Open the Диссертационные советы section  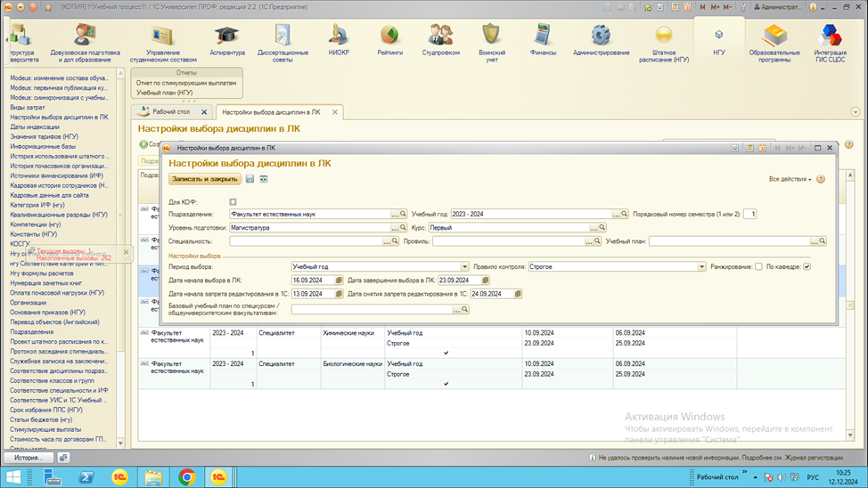(x=283, y=43)
